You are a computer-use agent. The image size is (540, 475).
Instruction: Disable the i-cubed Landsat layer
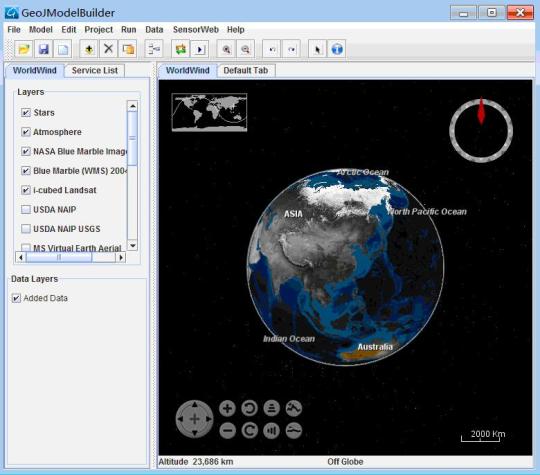point(26,190)
